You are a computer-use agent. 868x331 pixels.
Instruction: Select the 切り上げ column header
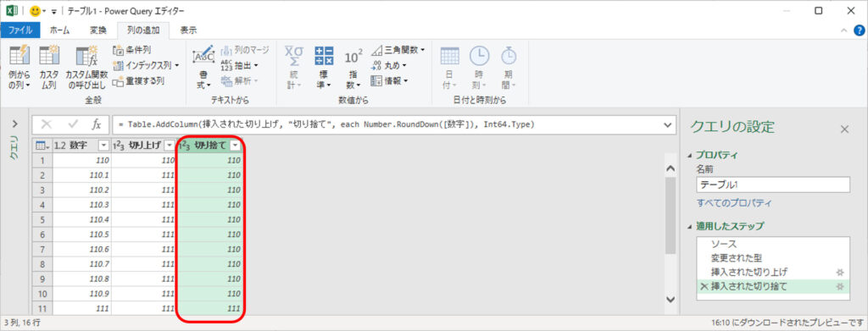click(x=144, y=146)
